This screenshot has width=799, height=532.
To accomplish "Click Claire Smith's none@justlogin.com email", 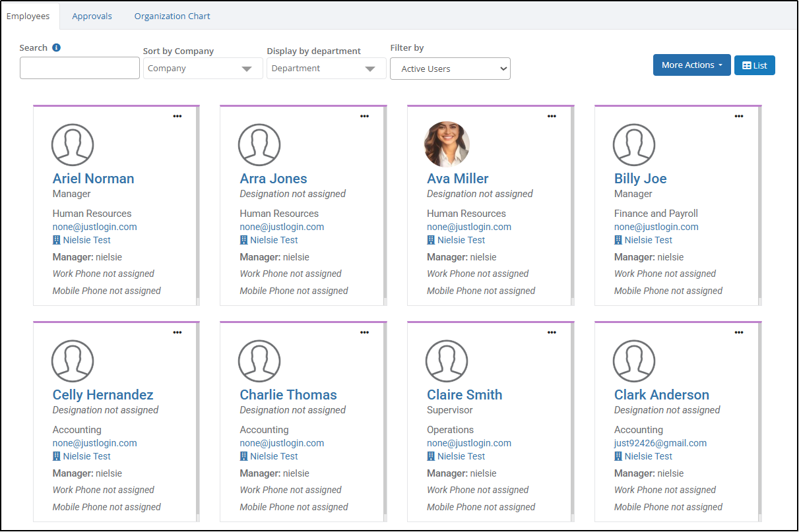I will pos(469,443).
